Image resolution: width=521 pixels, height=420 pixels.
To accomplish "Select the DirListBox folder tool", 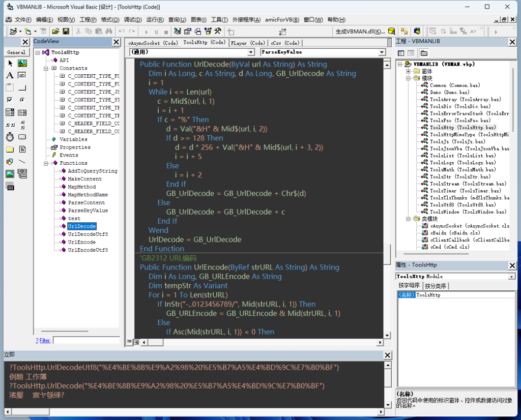I will [x=10, y=149].
